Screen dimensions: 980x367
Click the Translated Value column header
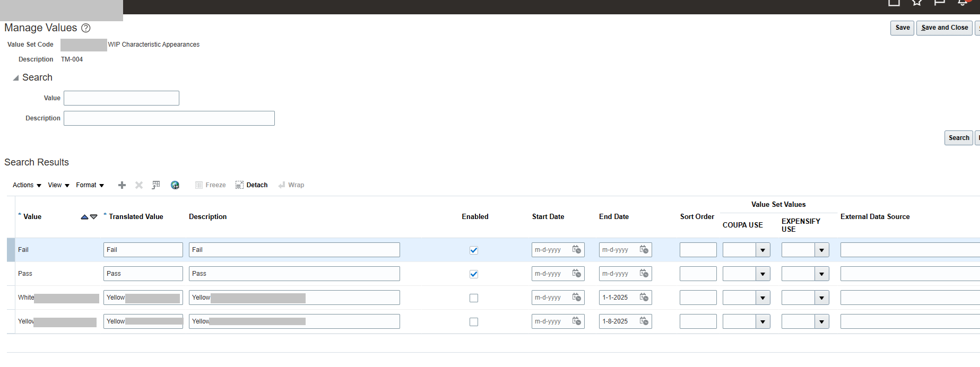(x=136, y=217)
